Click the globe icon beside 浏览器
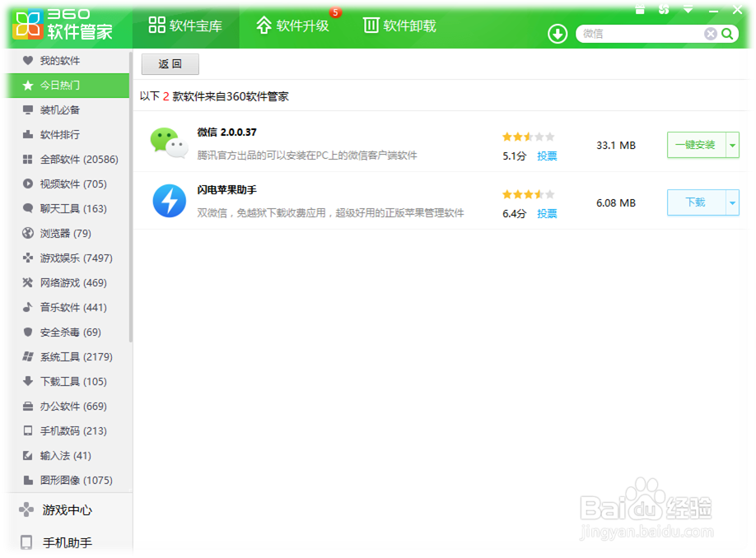This screenshot has height=558, width=756. coord(28,233)
